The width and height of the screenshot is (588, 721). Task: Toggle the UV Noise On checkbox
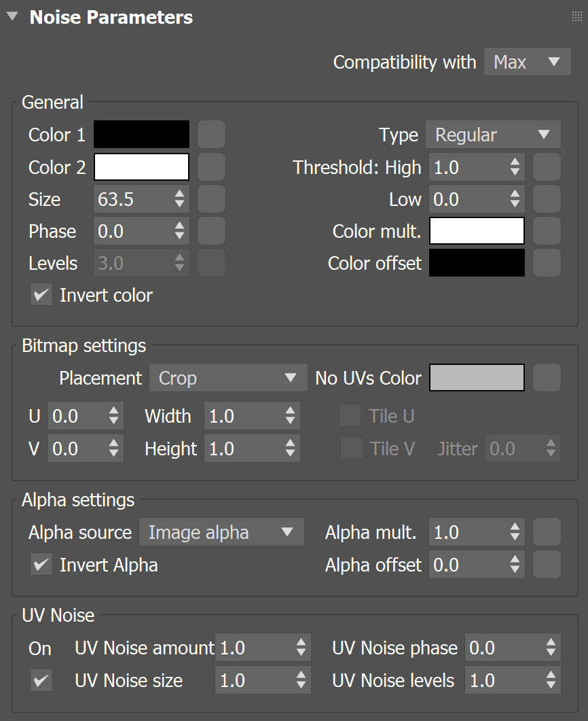tap(41, 680)
